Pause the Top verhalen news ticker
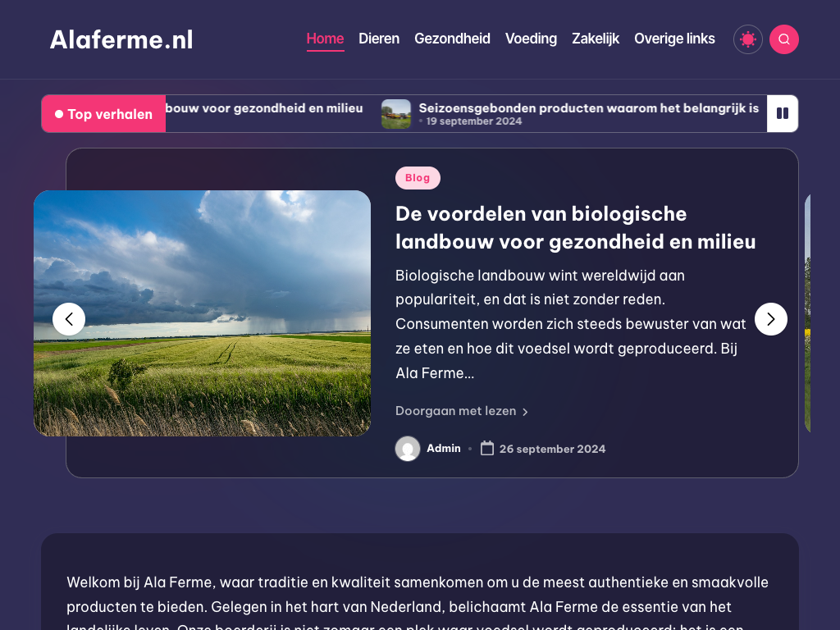The height and width of the screenshot is (630, 840). 783,113
